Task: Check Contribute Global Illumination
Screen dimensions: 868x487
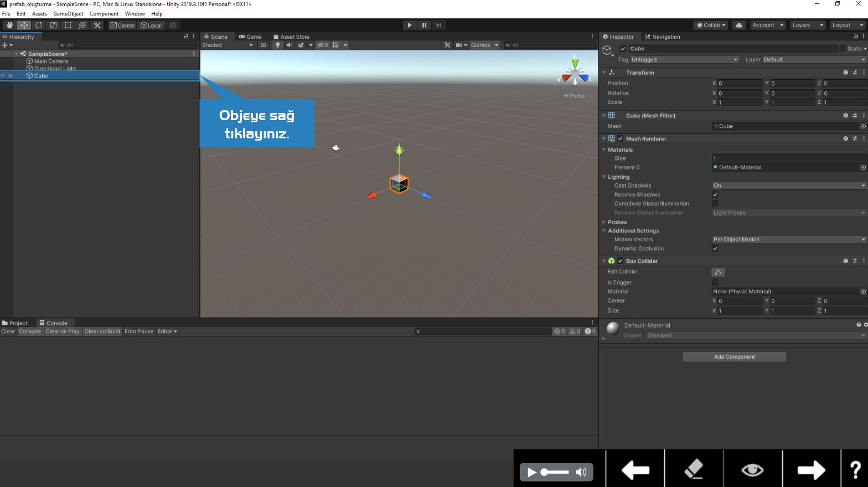Action: [x=715, y=204]
